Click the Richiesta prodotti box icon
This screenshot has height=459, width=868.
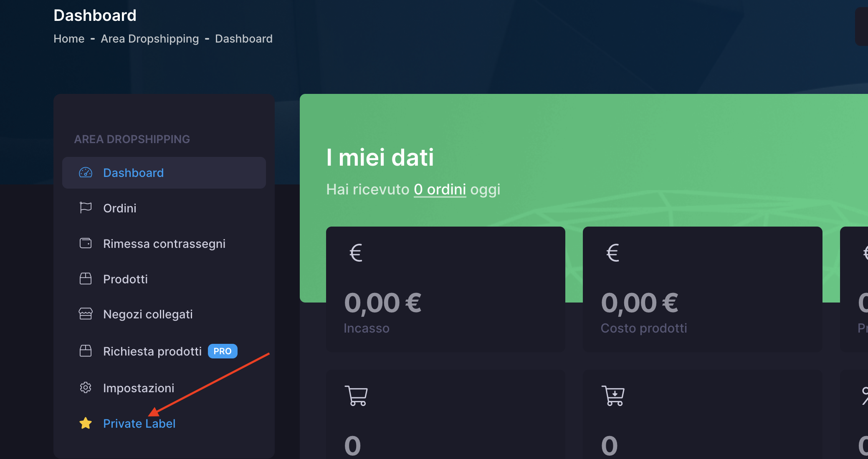point(86,351)
